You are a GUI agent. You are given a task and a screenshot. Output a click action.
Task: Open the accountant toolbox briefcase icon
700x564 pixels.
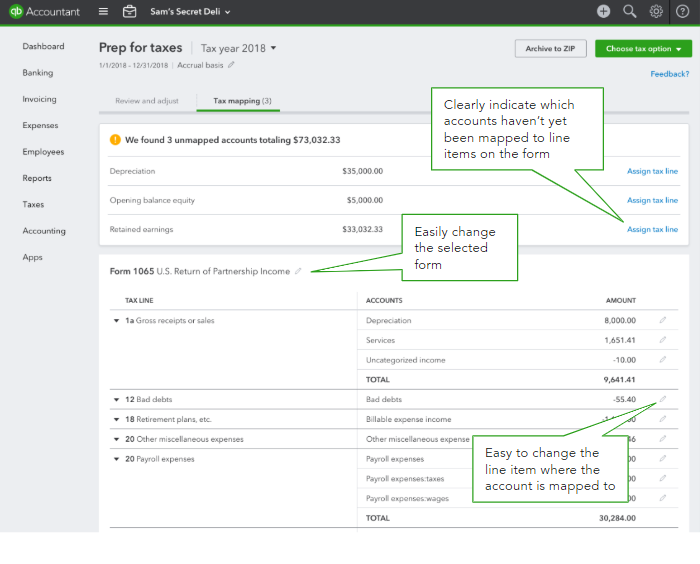[129, 12]
